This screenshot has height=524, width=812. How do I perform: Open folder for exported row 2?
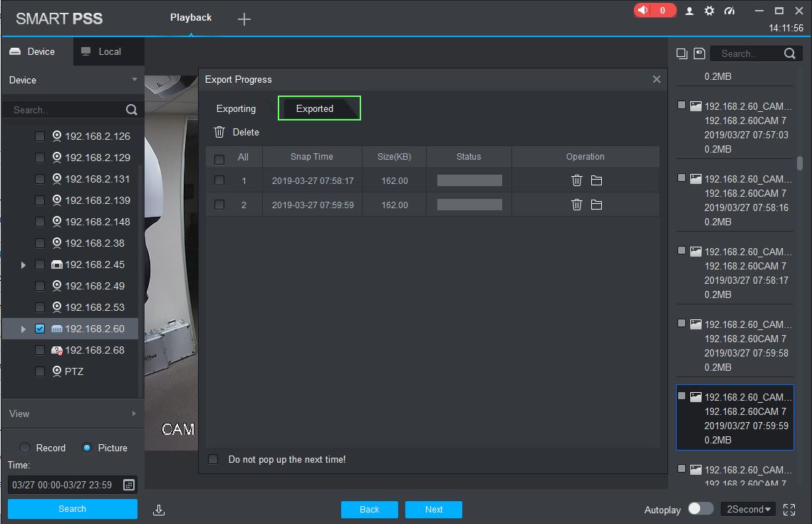[596, 205]
